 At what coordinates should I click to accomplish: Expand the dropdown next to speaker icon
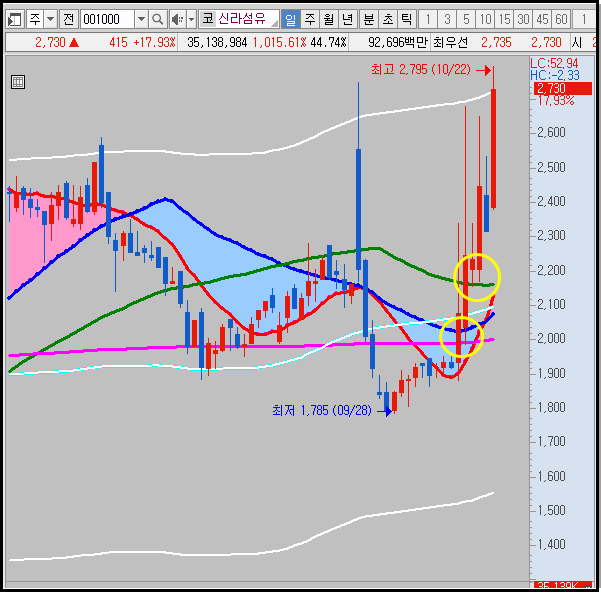192,19
